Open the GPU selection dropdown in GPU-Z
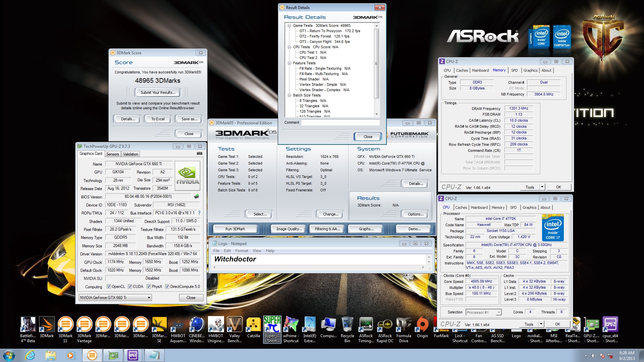Viewport: 644px width, 362px height. coord(149,298)
